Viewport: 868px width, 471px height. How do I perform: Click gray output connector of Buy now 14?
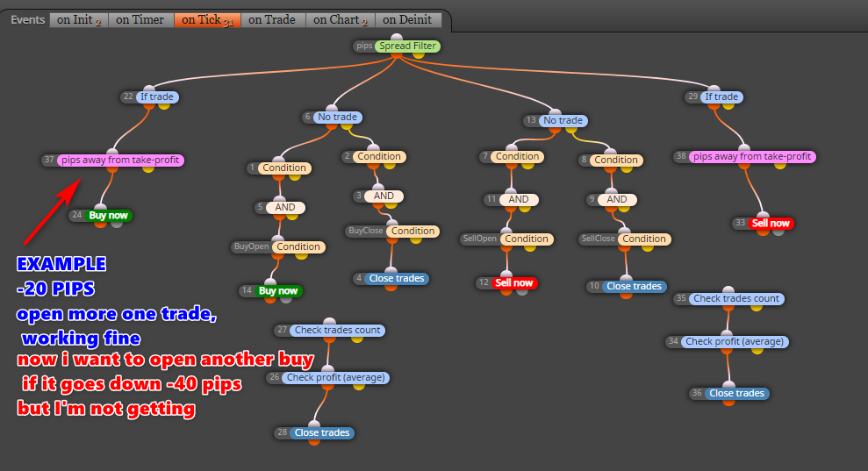point(285,299)
